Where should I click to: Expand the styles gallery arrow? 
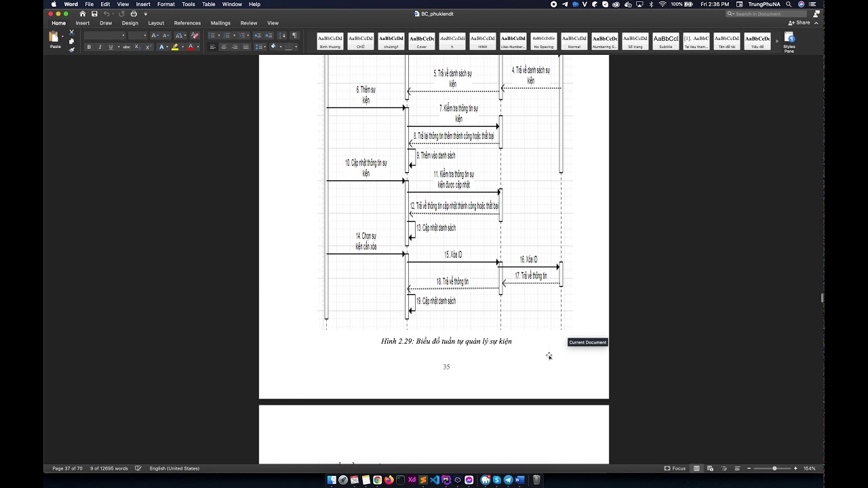click(x=777, y=42)
